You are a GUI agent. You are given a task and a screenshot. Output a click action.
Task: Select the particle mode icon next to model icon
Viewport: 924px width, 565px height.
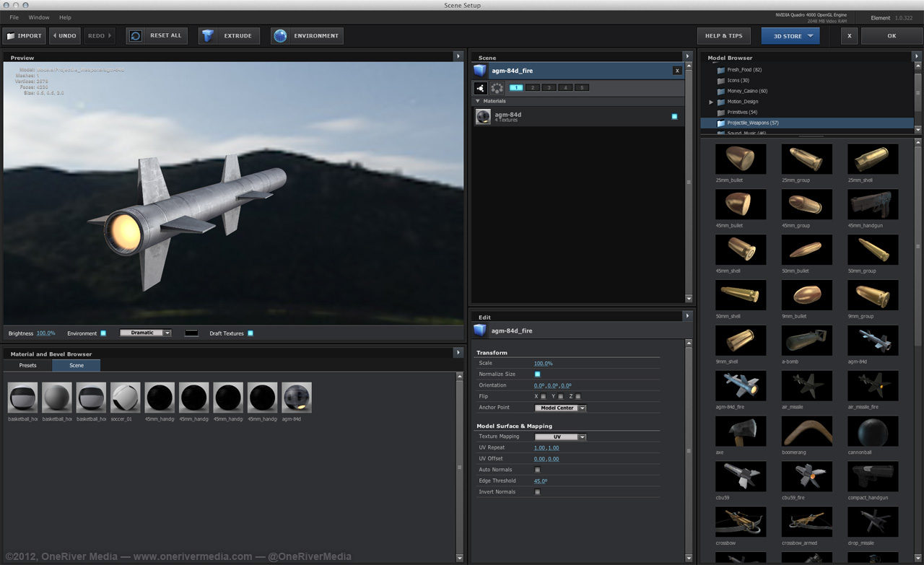497,87
